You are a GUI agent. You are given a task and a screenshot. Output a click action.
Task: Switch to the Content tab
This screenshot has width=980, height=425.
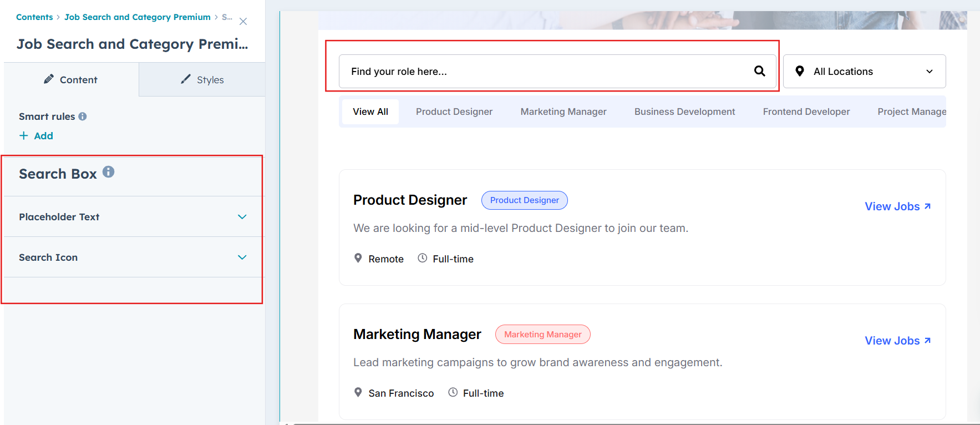[71, 80]
